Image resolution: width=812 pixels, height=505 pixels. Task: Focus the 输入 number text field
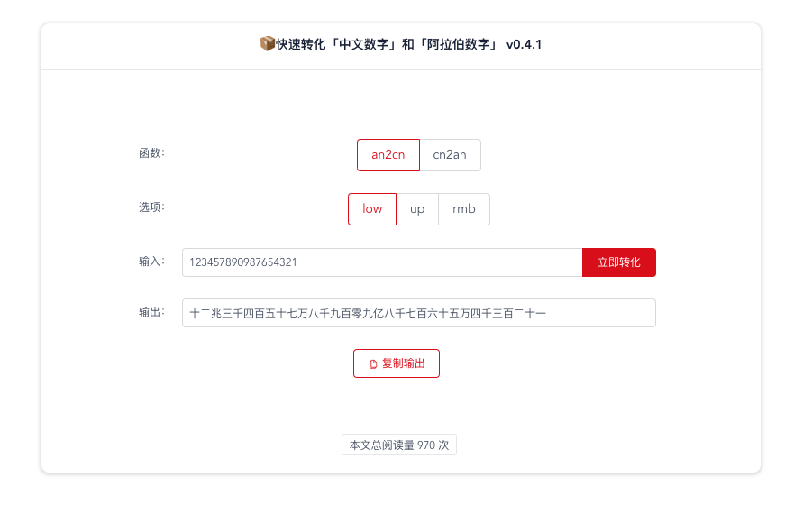click(x=382, y=262)
